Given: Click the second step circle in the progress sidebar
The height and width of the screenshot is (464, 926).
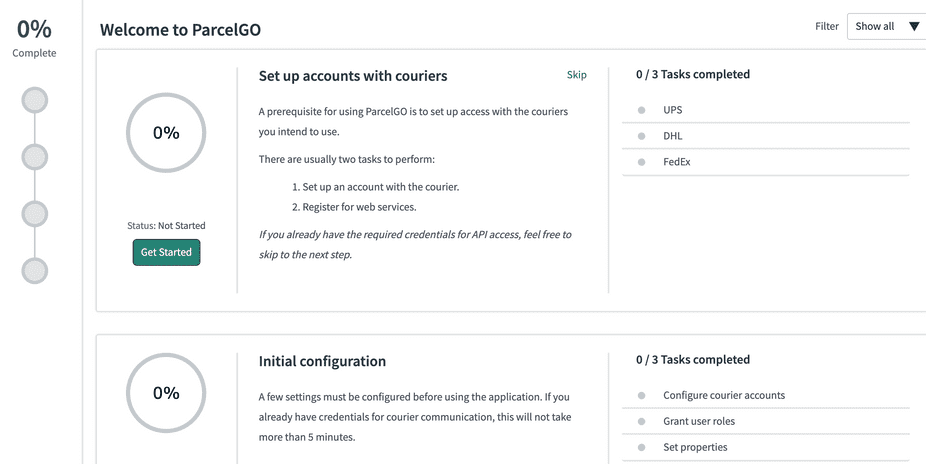Looking at the screenshot, I should click(x=35, y=157).
